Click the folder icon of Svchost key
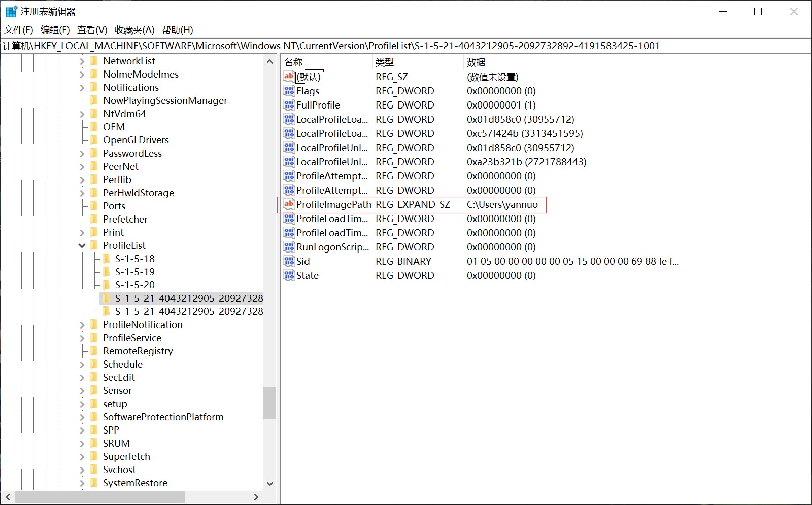Image resolution: width=812 pixels, height=505 pixels. click(94, 470)
